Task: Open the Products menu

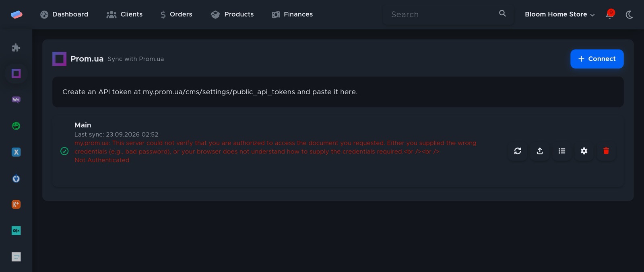Action: 232,15
